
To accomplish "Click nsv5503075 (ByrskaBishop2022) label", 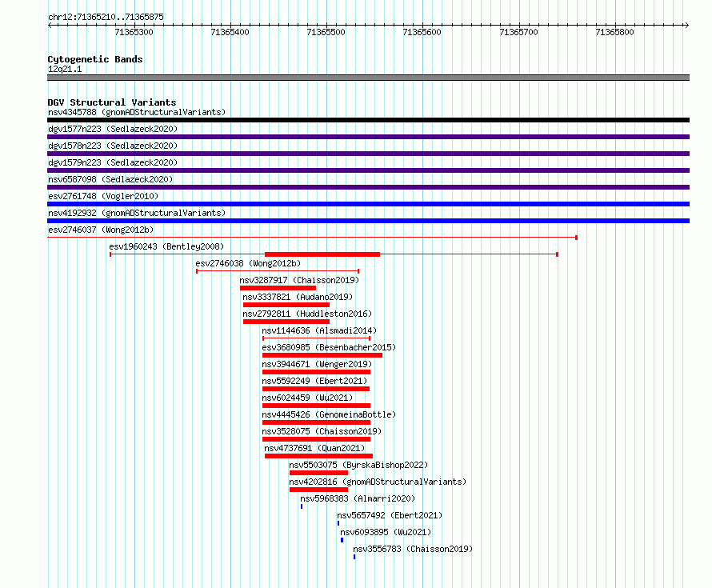I will click(x=358, y=465).
